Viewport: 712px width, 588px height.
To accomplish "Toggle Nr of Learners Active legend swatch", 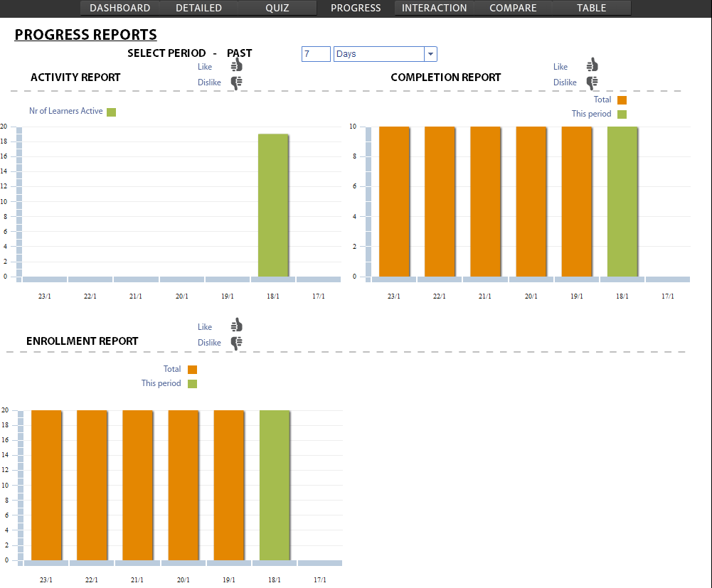I will [111, 112].
